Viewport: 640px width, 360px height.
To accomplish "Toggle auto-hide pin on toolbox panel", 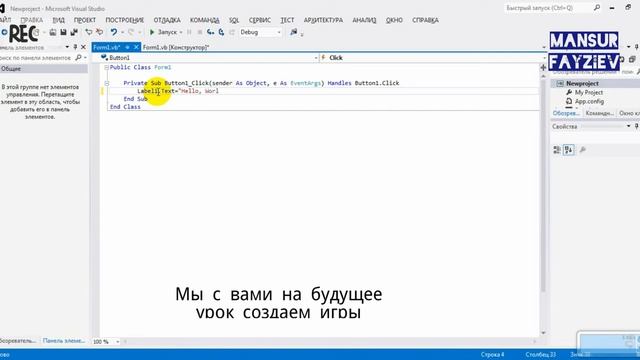I will click(75, 47).
